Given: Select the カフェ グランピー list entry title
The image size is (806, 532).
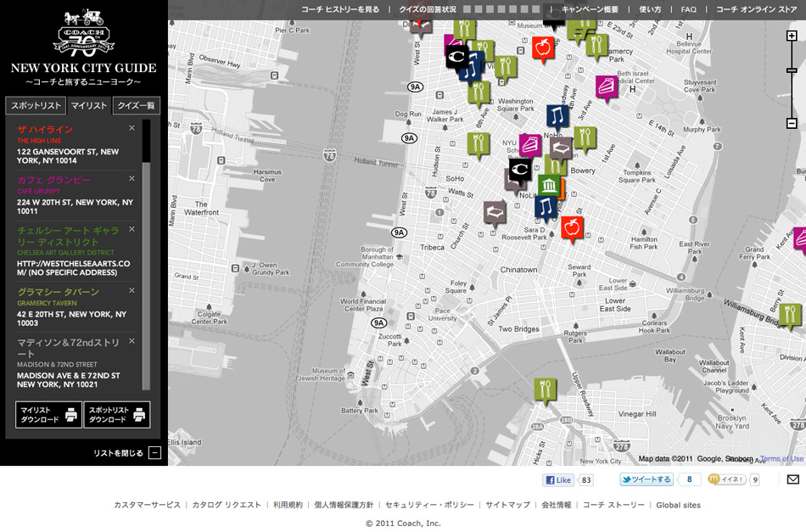Looking at the screenshot, I should click(53, 180).
